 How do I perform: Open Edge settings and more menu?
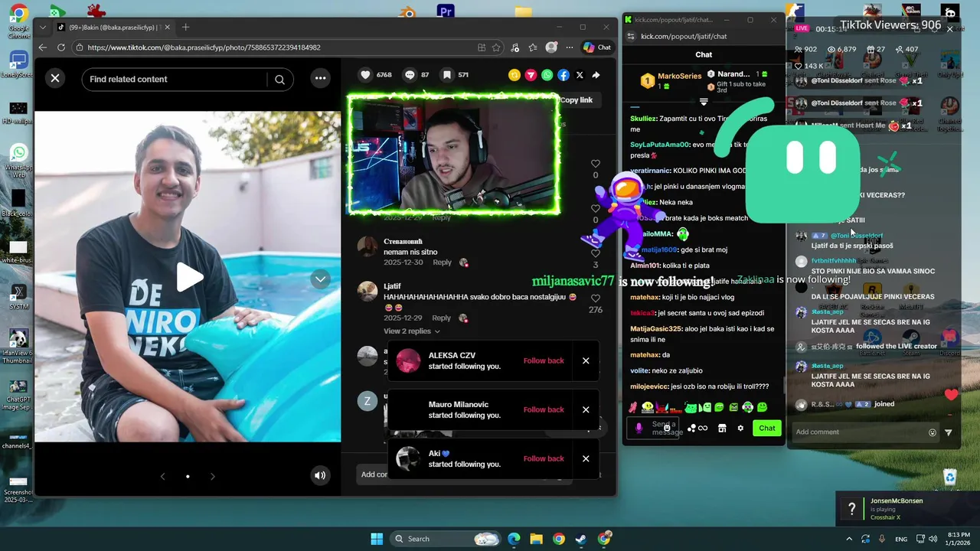(569, 47)
